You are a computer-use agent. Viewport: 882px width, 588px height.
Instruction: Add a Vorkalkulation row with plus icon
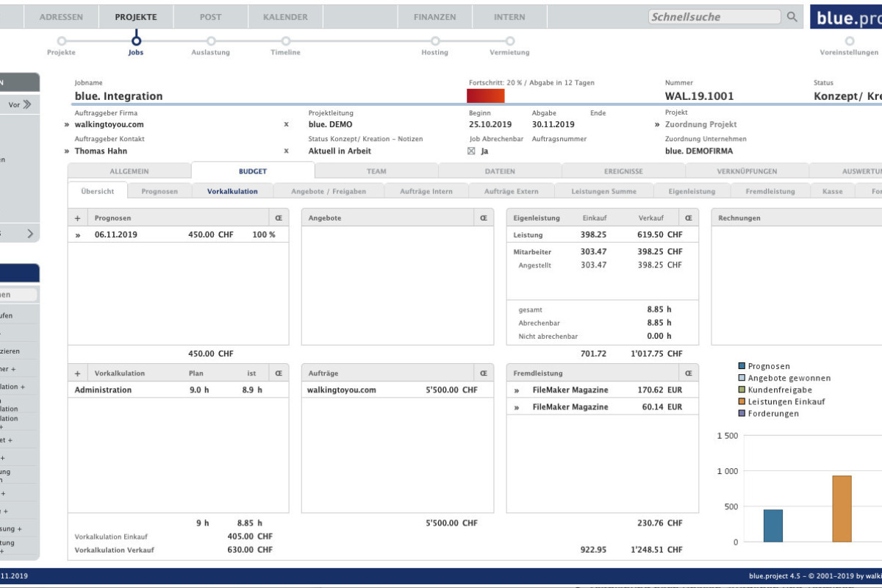(77, 373)
